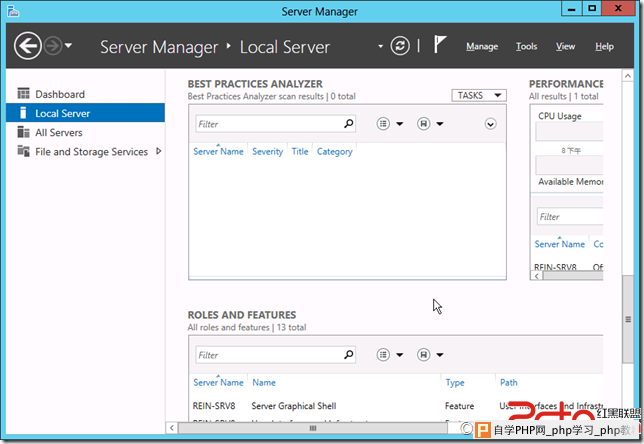Click the Feature type cell

[459, 406]
